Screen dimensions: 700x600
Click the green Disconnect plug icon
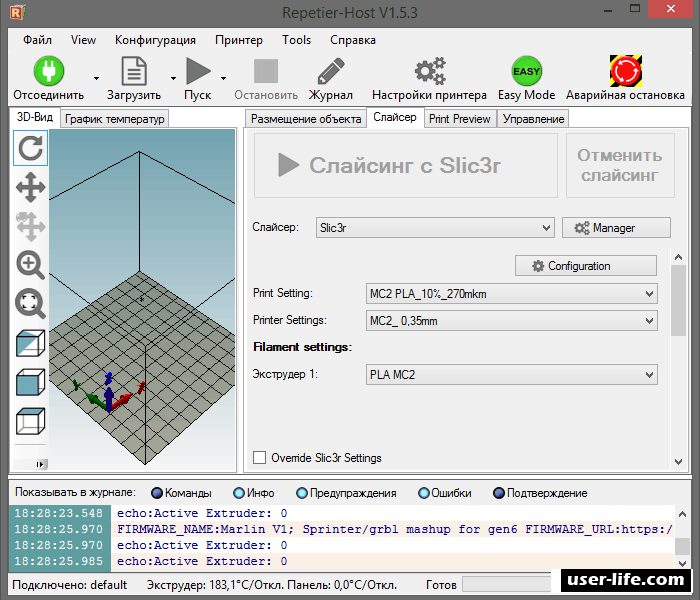pos(49,71)
